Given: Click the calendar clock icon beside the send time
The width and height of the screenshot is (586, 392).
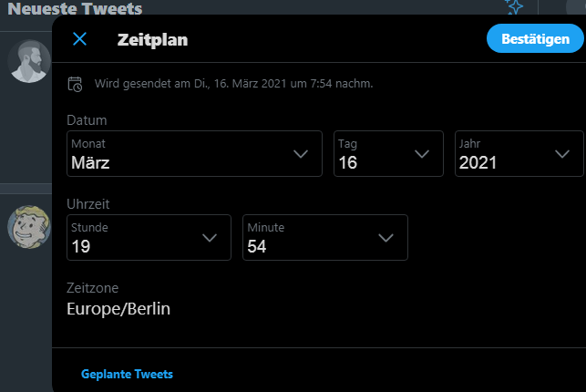Looking at the screenshot, I should (76, 84).
